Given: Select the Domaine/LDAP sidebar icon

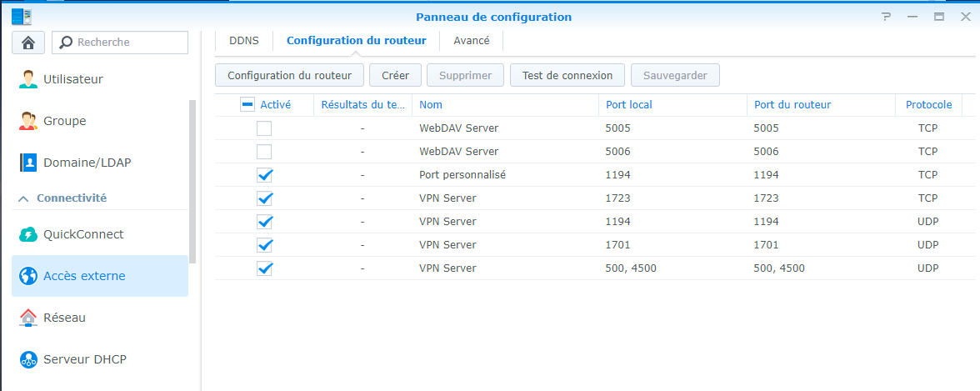Looking at the screenshot, I should 28,163.
